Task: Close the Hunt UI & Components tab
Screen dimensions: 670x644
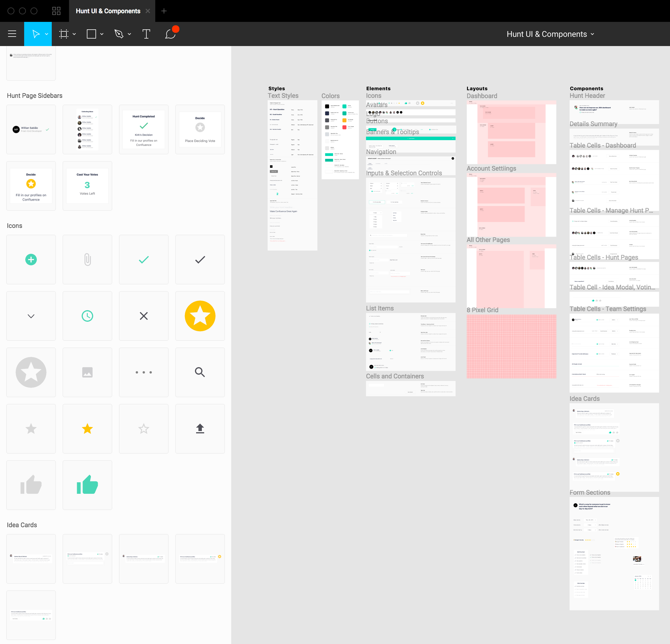Action: coord(148,11)
